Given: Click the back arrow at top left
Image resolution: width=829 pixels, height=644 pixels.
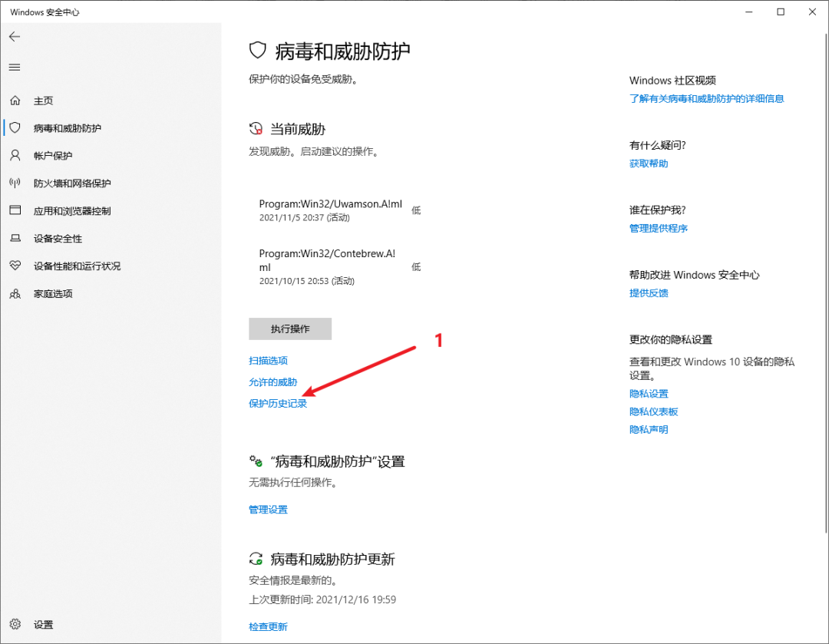Looking at the screenshot, I should [x=14, y=36].
